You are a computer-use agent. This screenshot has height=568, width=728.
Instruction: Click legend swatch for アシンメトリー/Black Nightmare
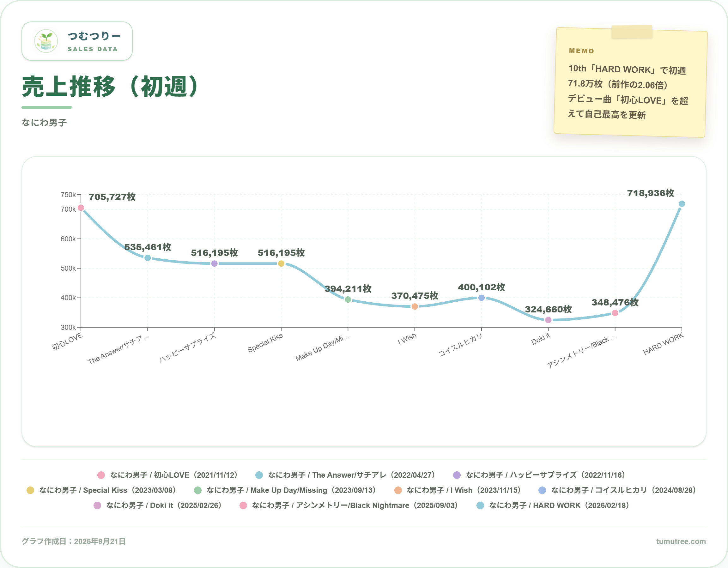point(243,506)
